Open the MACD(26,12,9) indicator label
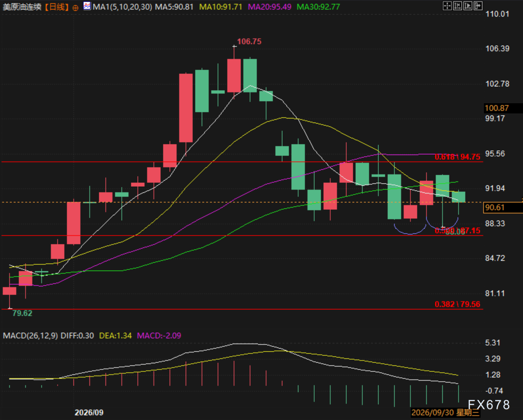Viewport: 523px width, 420px height. coord(30,335)
